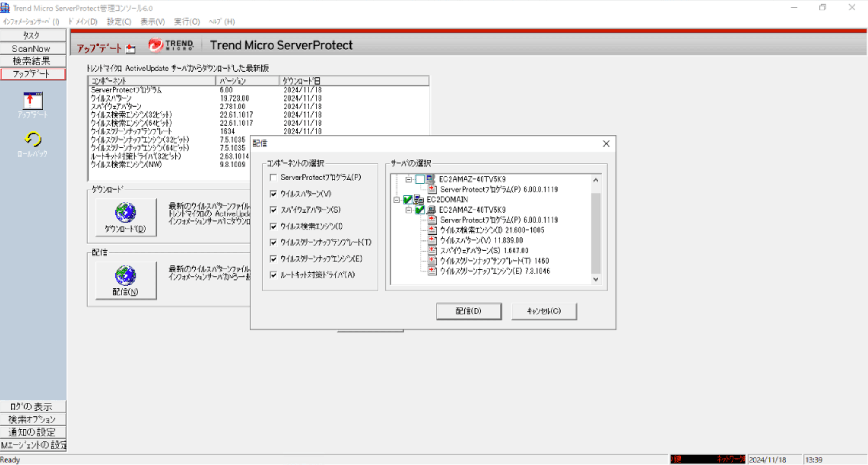
Task: Select the ServerProtectプログラム row in the component list
Action: pos(258,90)
